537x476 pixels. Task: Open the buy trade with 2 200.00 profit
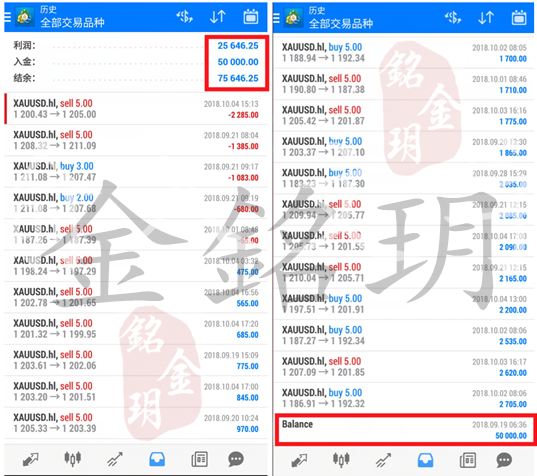[404, 304]
